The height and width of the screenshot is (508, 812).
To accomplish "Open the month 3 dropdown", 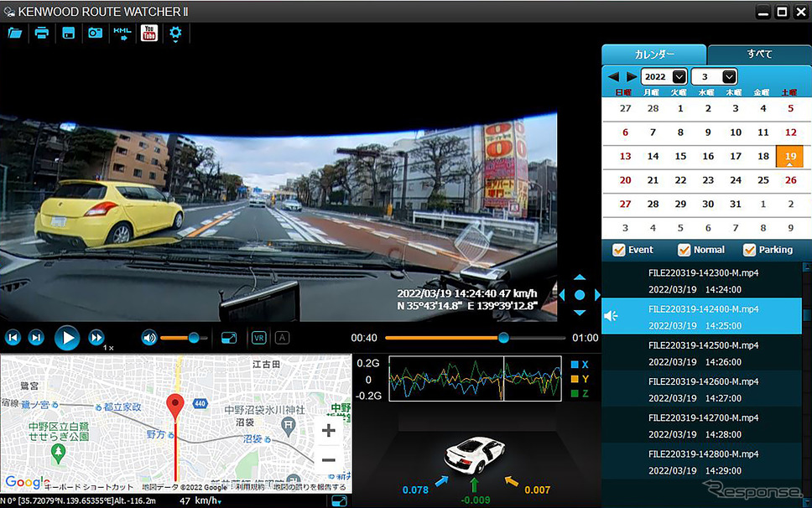I will click(714, 76).
